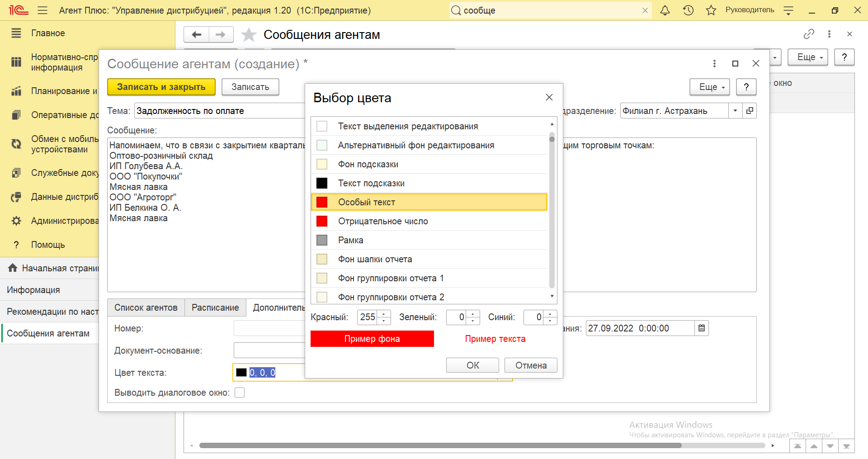Select Текст выделения редактирования color
Viewport: 868px width, 459px height.
point(429,126)
